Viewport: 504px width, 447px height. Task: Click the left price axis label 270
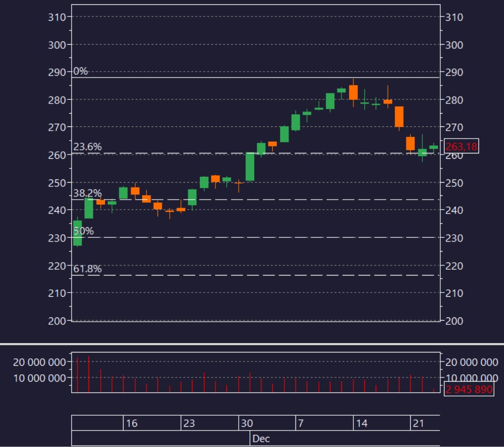pos(57,127)
